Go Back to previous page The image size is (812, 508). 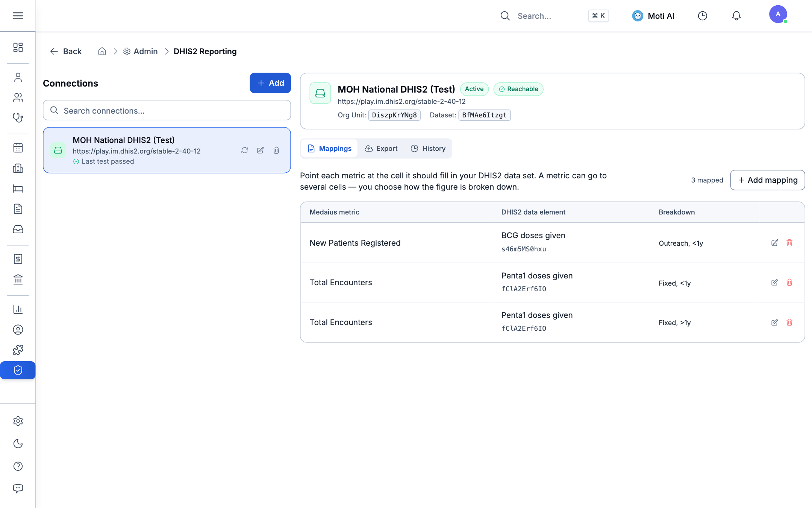pos(66,51)
